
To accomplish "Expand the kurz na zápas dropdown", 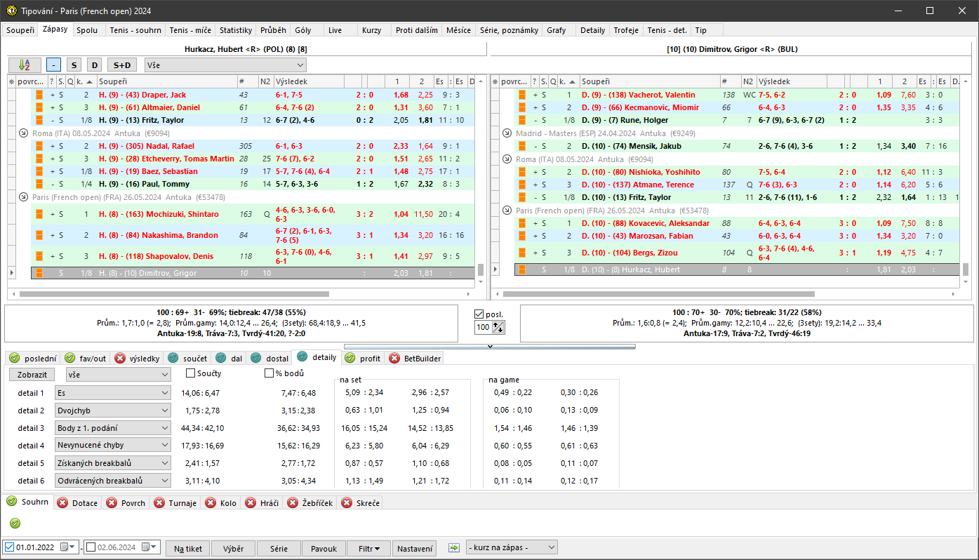I will click(550, 547).
